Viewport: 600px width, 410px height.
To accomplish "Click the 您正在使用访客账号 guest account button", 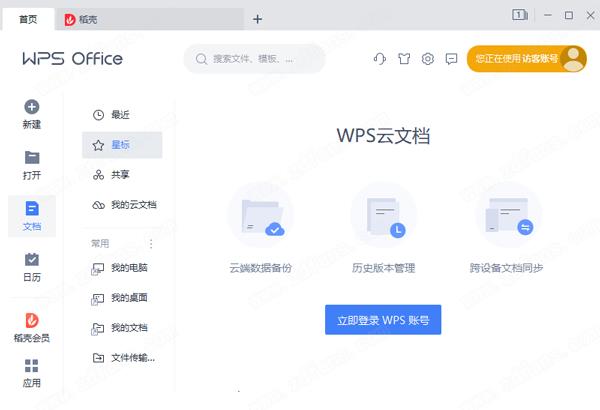I will point(527,59).
